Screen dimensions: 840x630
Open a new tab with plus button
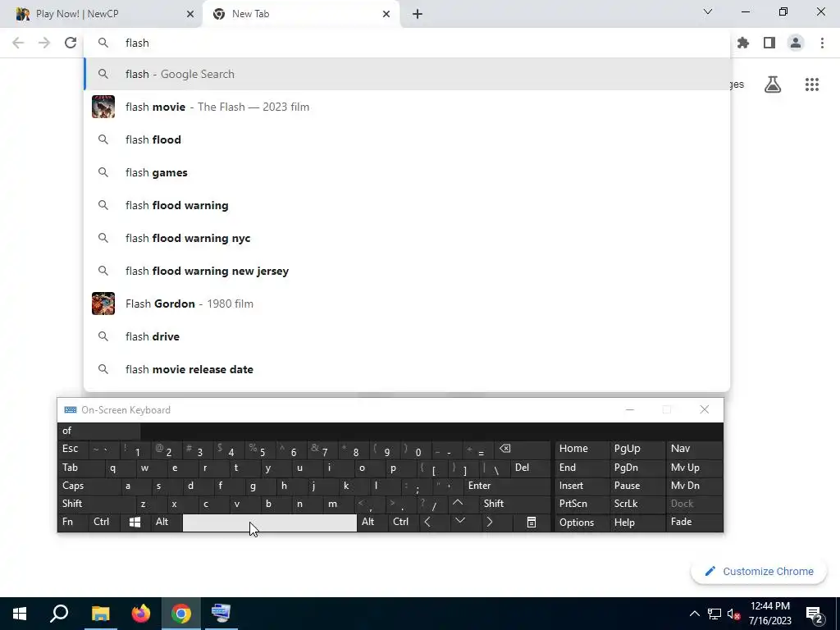(418, 14)
